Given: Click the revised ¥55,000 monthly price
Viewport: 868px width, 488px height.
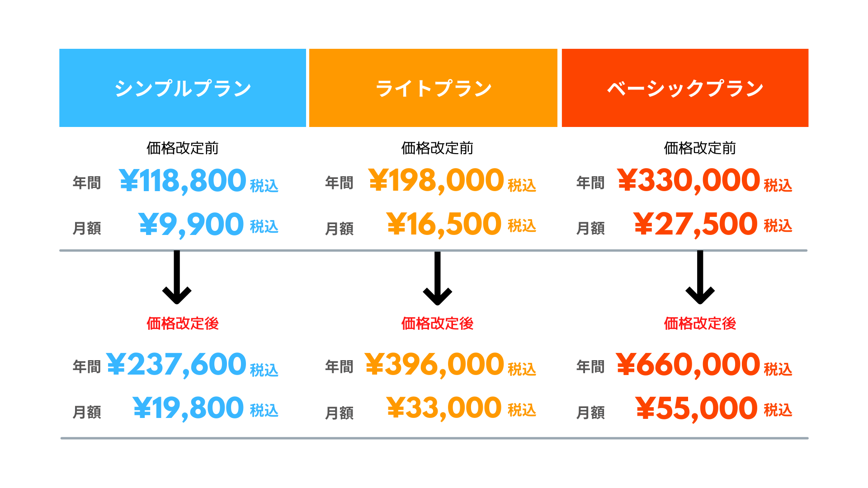Looking at the screenshot, I should pos(696,408).
